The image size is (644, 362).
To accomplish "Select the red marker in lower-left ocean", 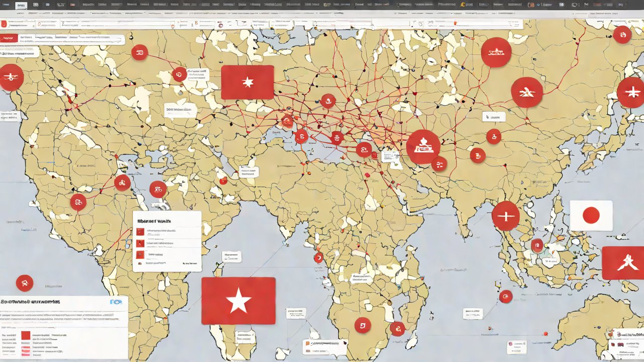I will tap(24, 283).
